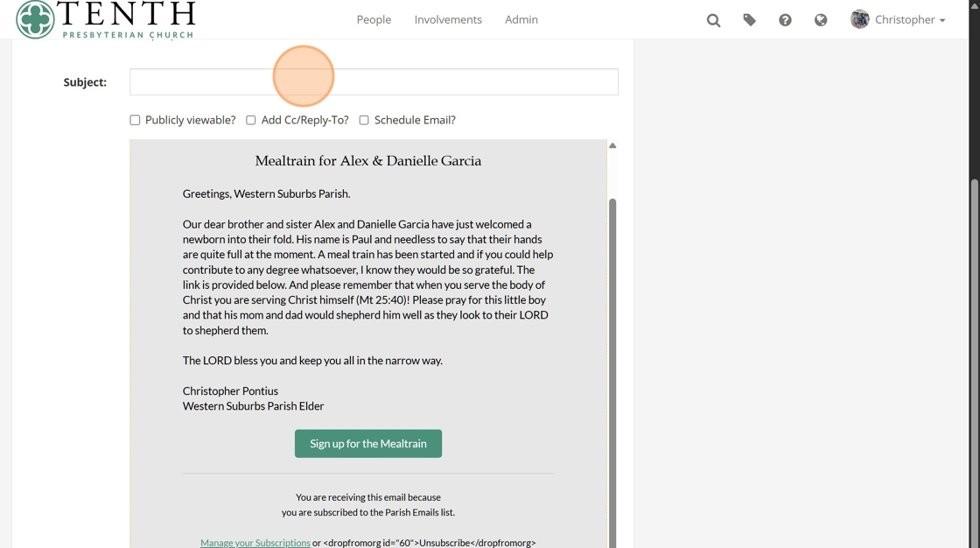
Task: Open the People menu
Action: click(x=374, y=19)
